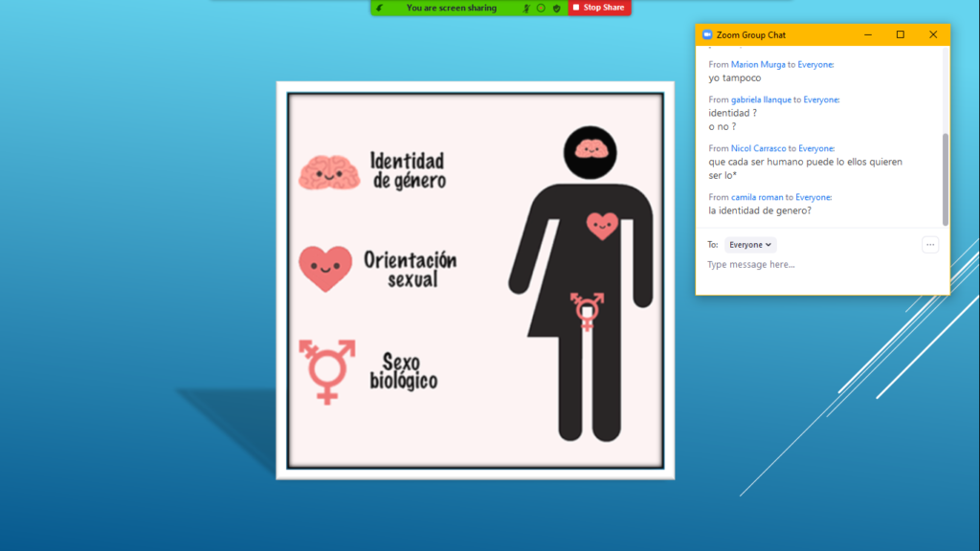Expand the Everyone recipient dropdown

click(750, 245)
